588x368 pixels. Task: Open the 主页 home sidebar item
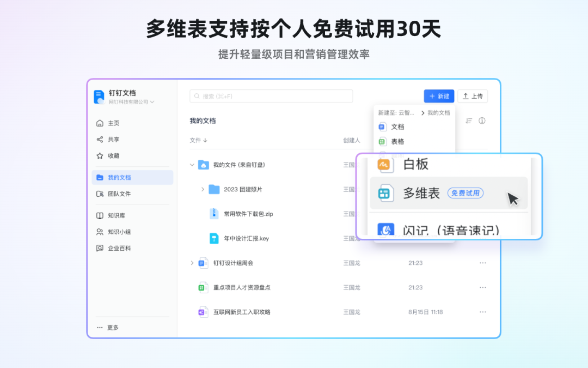click(113, 123)
